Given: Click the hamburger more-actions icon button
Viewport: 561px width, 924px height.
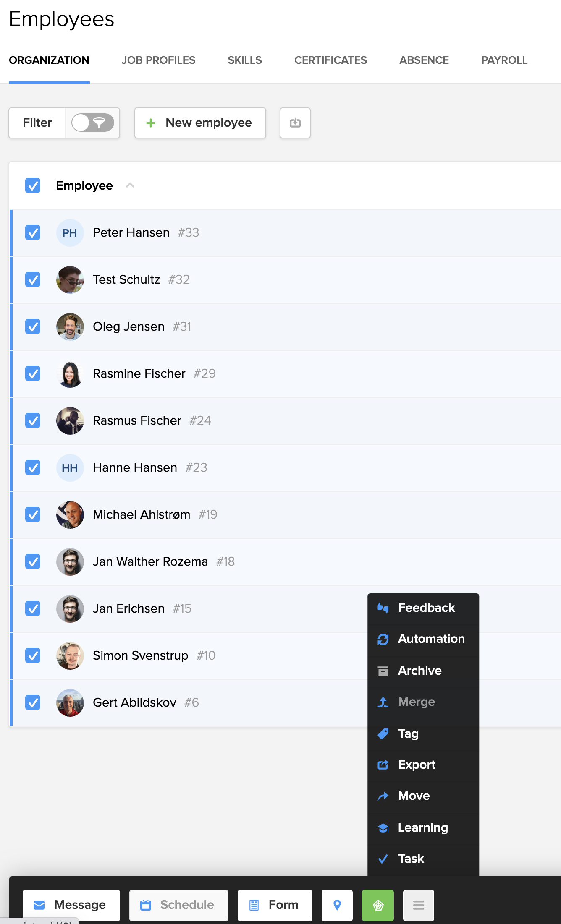Looking at the screenshot, I should tap(418, 905).
